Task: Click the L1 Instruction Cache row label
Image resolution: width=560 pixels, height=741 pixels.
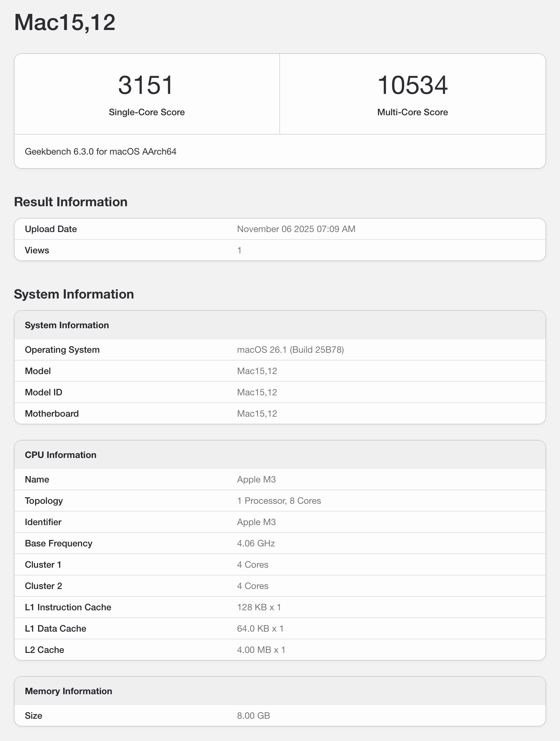Action: (x=68, y=607)
